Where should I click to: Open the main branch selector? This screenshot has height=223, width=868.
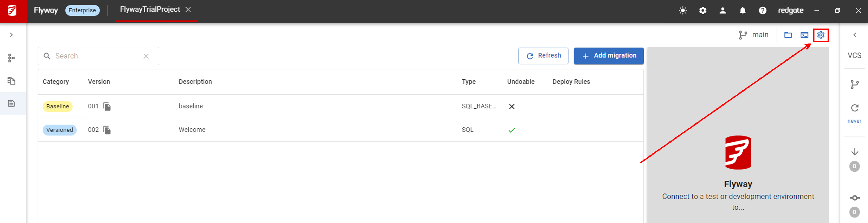tap(754, 35)
